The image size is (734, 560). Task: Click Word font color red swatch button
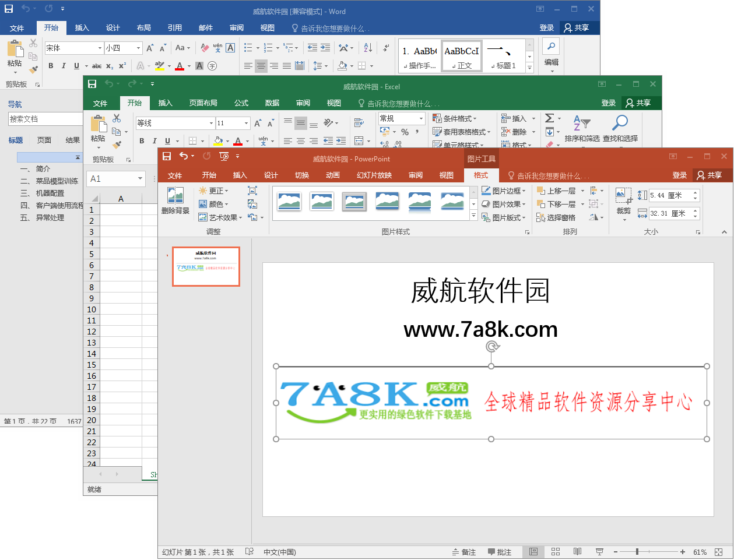[x=180, y=66]
